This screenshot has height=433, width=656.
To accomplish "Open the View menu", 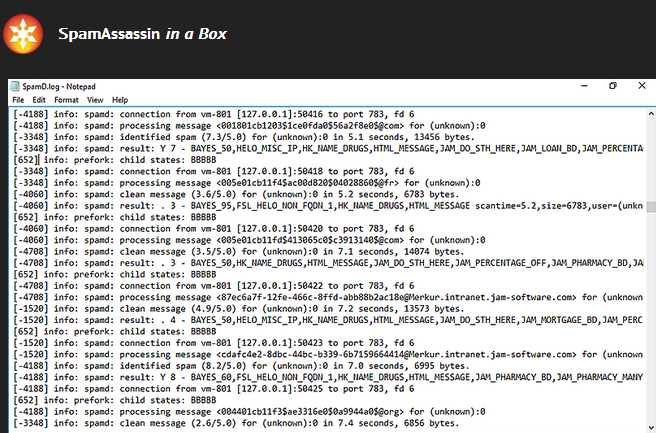I will tap(95, 100).
